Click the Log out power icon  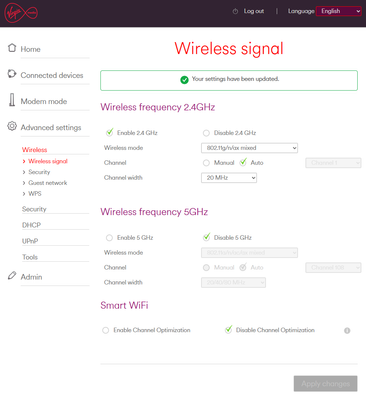235,11
